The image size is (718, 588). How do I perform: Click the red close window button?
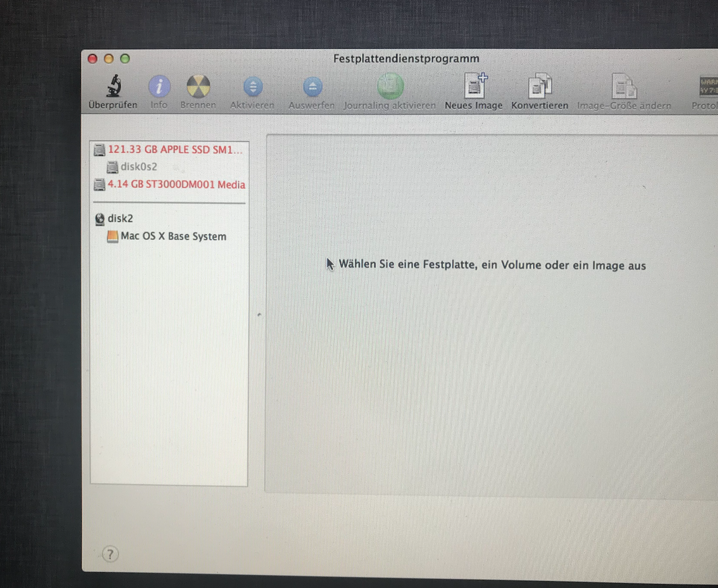(93, 59)
